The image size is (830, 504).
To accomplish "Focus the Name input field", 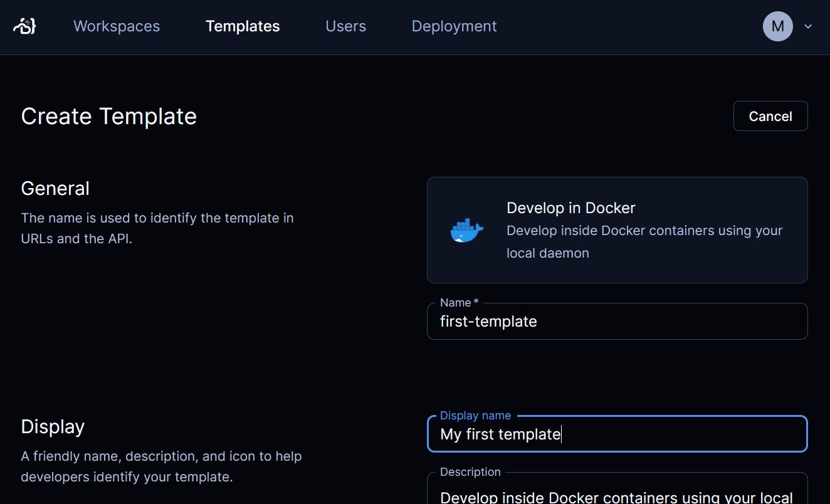I will coord(617,322).
